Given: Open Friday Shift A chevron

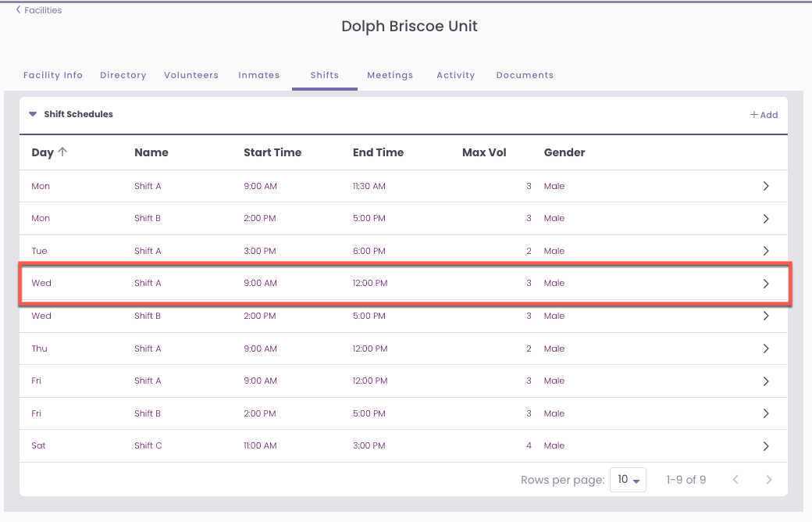Looking at the screenshot, I should [x=766, y=381].
